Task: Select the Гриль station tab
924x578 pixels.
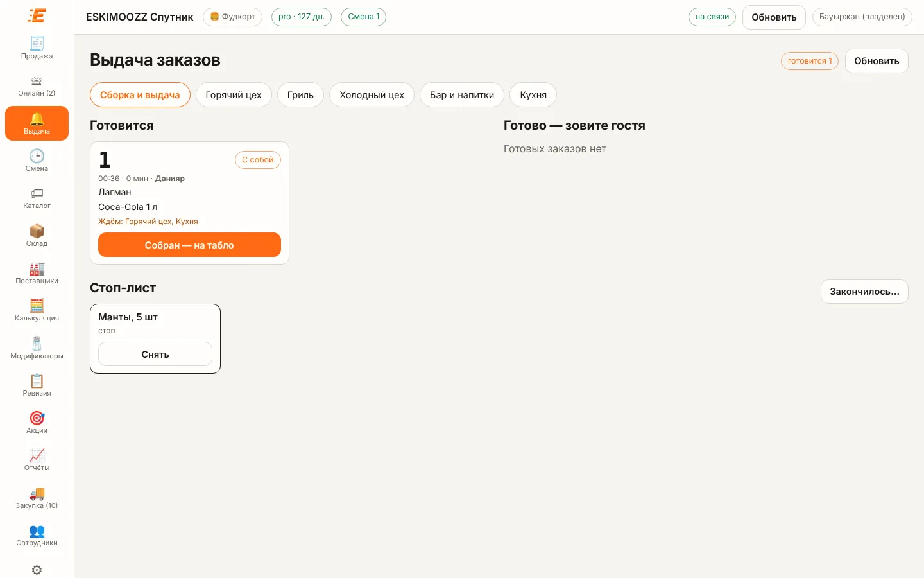Action: pyautogui.click(x=300, y=95)
